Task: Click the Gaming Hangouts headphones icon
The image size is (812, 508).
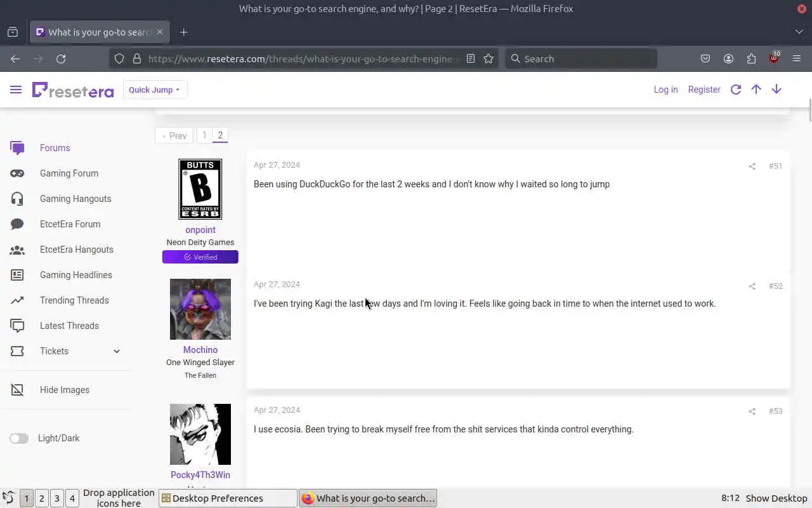Action: pyautogui.click(x=17, y=199)
